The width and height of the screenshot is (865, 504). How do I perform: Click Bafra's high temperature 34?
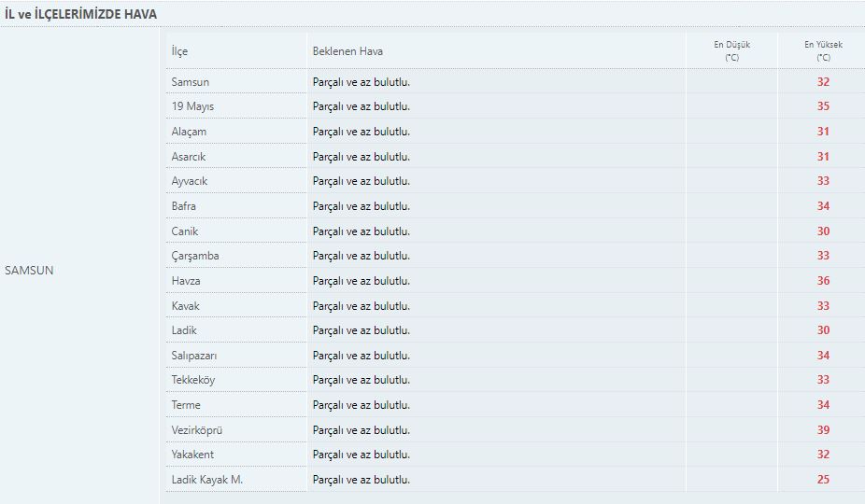coord(823,206)
